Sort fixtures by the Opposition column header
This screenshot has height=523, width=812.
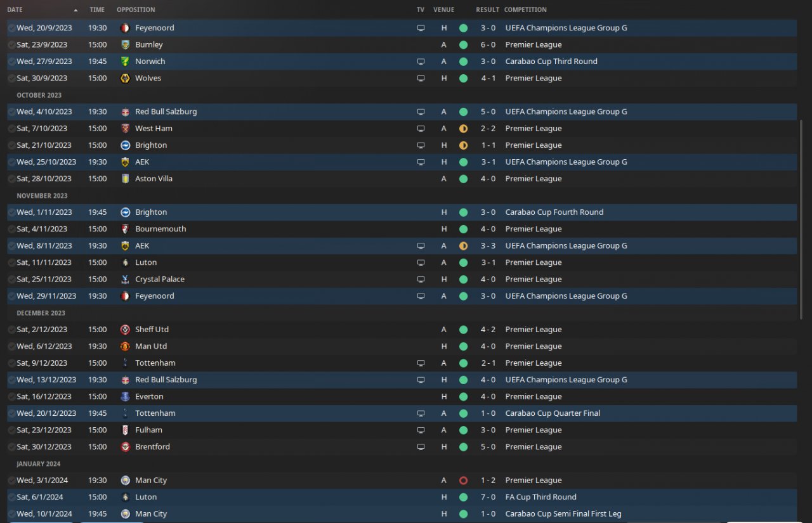tap(136, 10)
